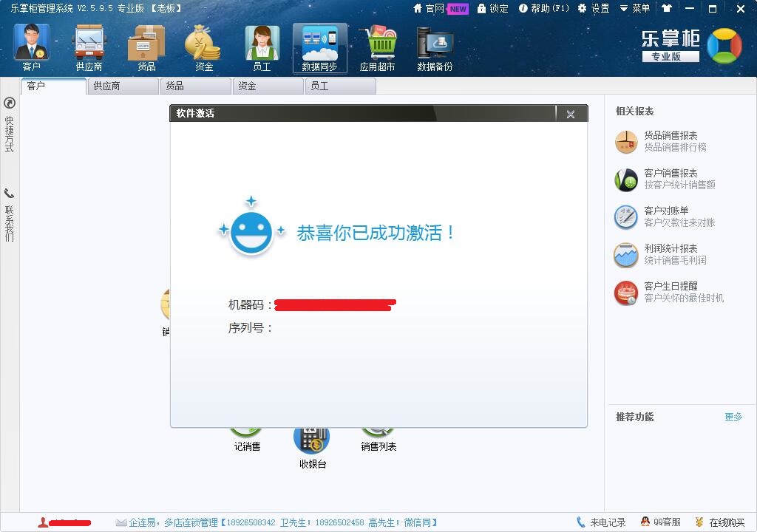Open 帮助(F1) help
The image size is (757, 532).
coord(543,8)
